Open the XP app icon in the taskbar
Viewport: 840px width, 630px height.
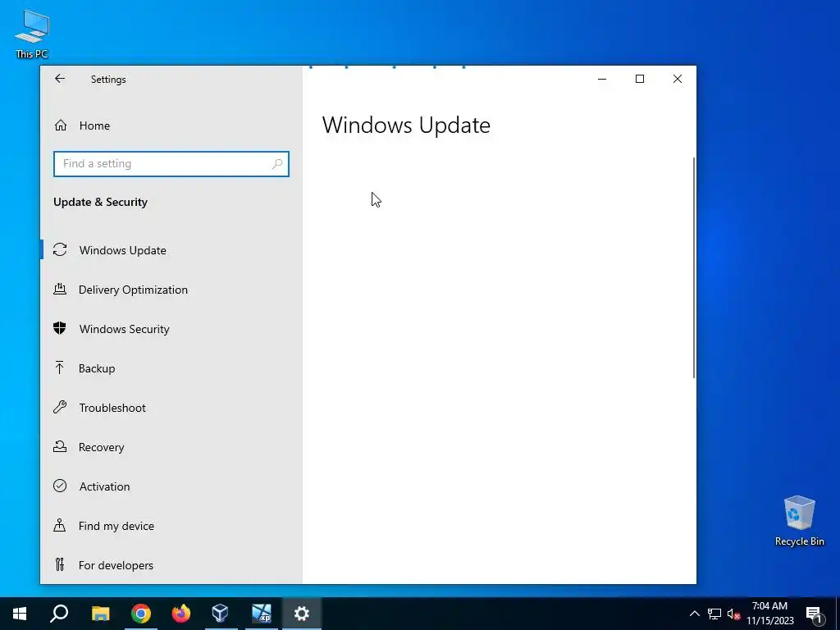click(x=262, y=614)
